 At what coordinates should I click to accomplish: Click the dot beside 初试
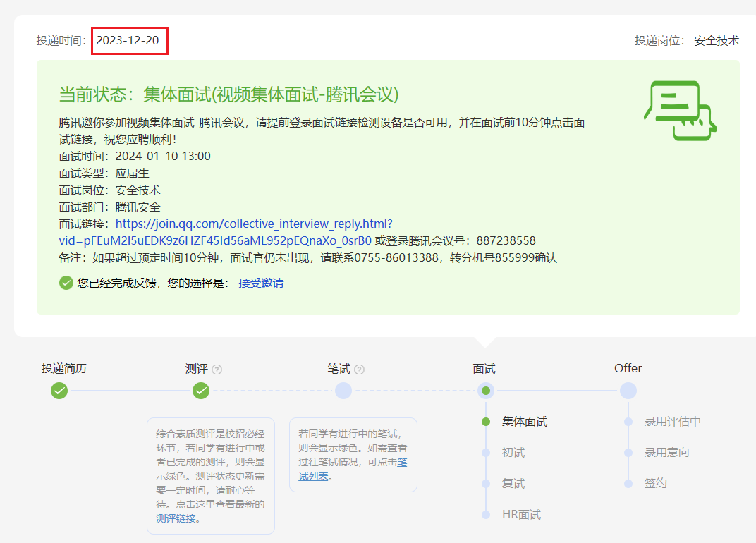tap(486, 452)
